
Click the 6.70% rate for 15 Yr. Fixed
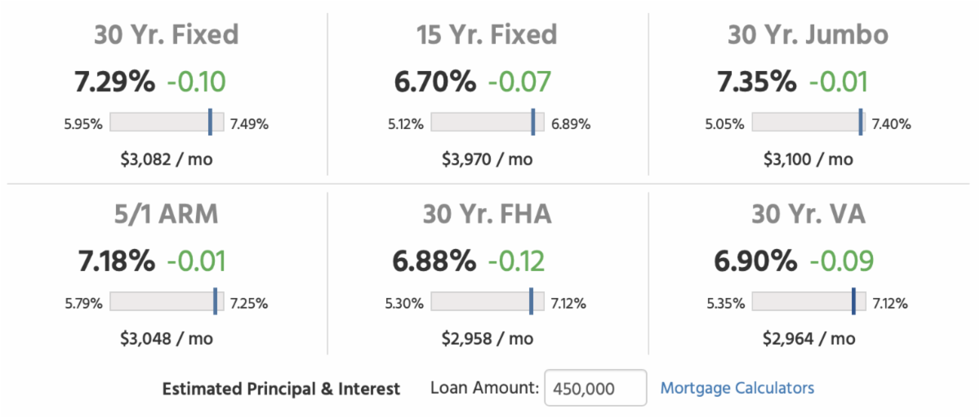coord(434,82)
